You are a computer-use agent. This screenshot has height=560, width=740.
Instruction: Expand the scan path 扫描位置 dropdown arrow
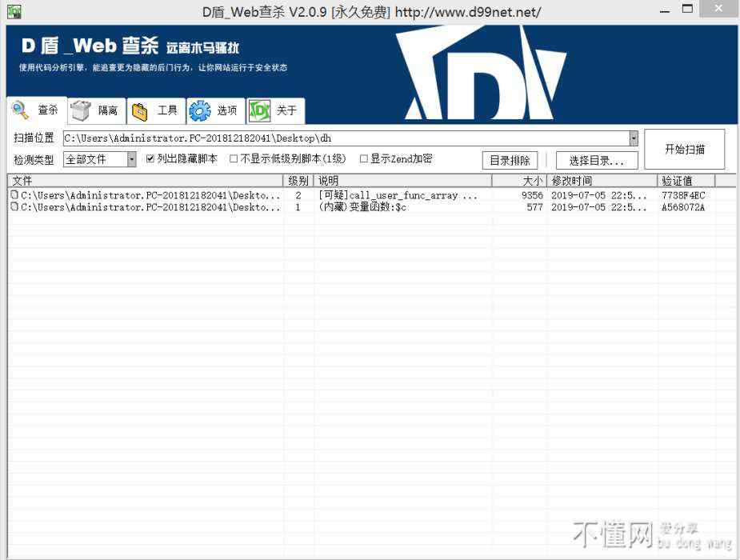634,138
